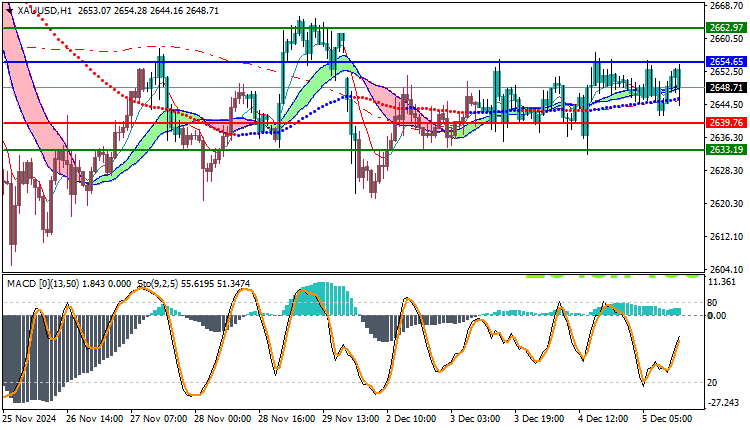The height and width of the screenshot is (430, 750).
Task: Select the blue 2654.65 price level label
Action: [x=726, y=62]
